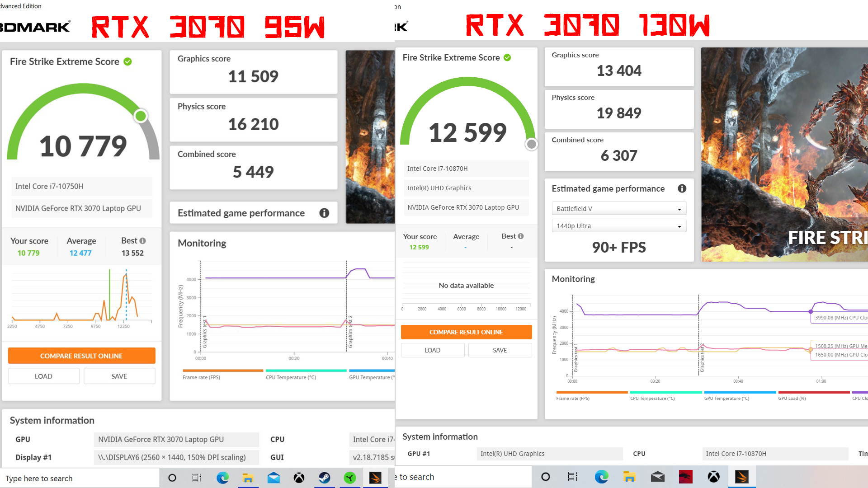868x488 pixels.
Task: Open blue Mail app in left taskbar
Action: [x=274, y=478]
